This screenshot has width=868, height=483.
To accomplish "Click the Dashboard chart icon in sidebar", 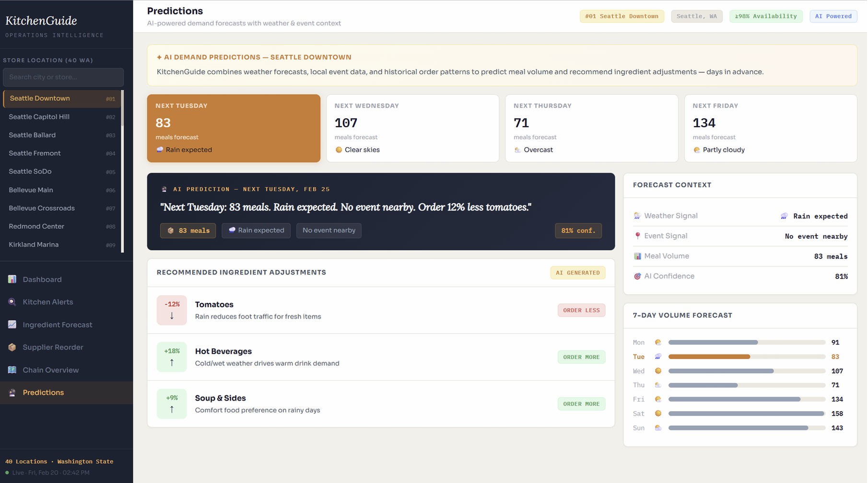I will [12, 279].
